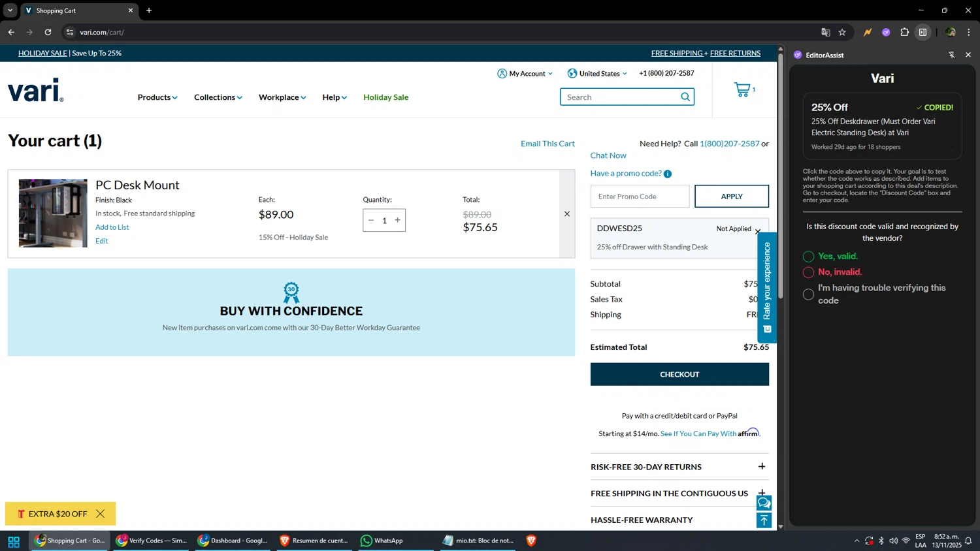The height and width of the screenshot is (551, 980).
Task: Go back to previous page
Action: click(11, 32)
